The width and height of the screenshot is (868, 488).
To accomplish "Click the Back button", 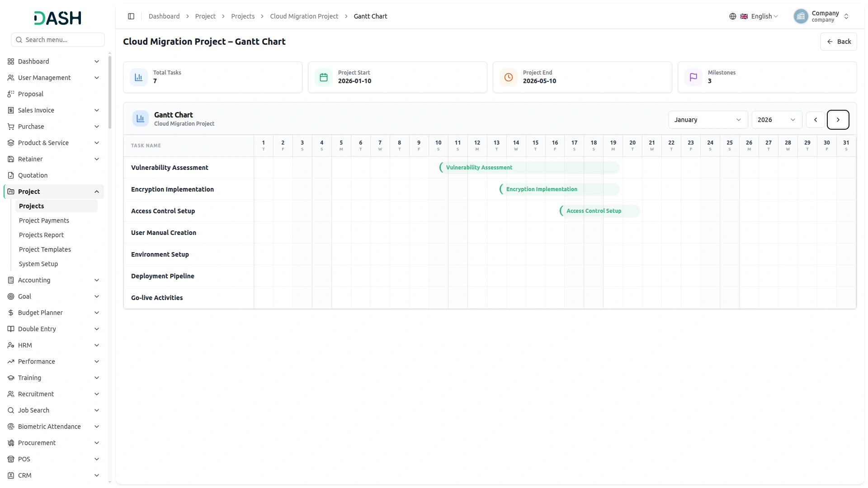I will (x=839, y=42).
